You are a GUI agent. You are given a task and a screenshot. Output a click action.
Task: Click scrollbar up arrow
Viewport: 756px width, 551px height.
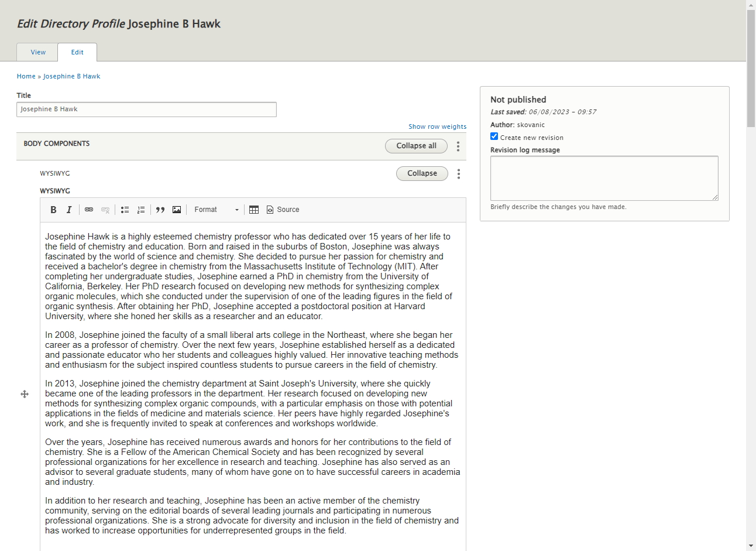click(751, 5)
